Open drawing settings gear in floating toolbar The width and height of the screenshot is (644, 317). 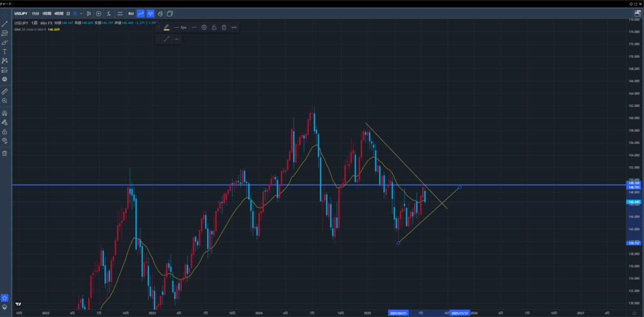click(204, 28)
